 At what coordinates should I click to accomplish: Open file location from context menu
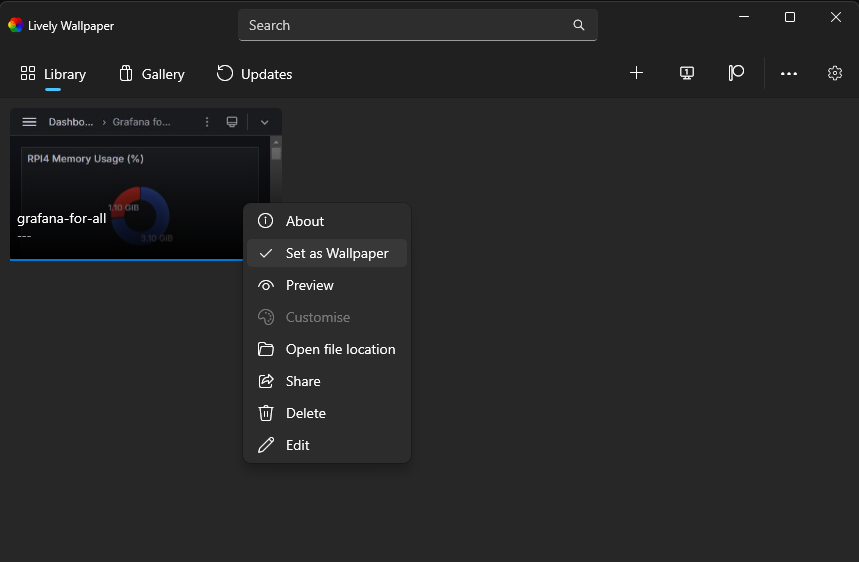point(327,349)
